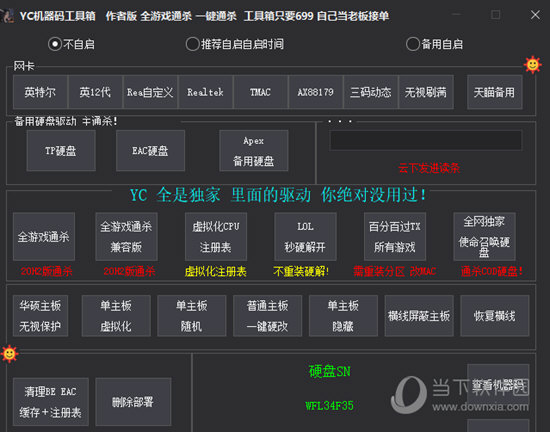
Task: Click the serial value WFL34F35
Action: [x=329, y=406]
